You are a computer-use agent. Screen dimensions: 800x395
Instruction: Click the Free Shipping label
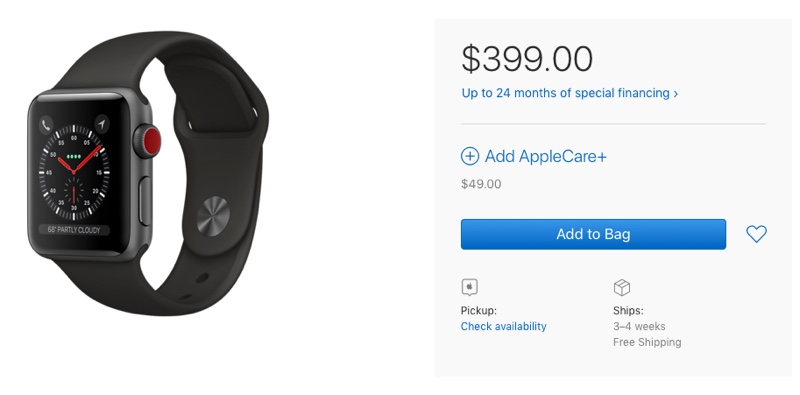point(647,342)
